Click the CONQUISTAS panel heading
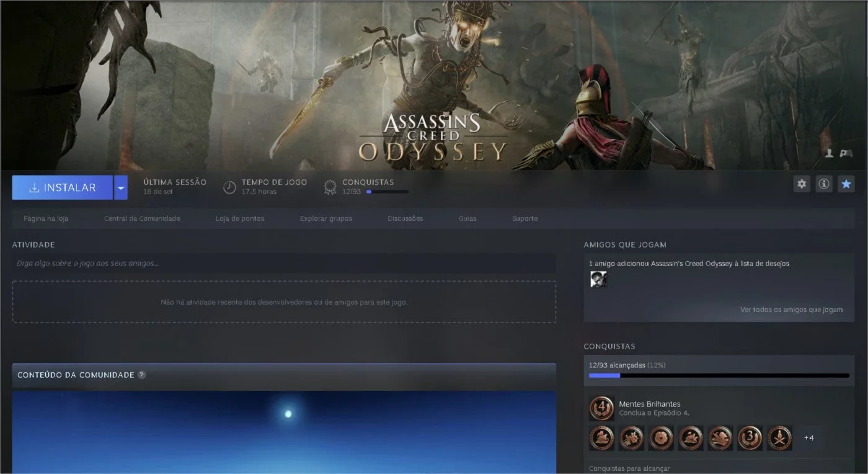The image size is (868, 474). (609, 346)
